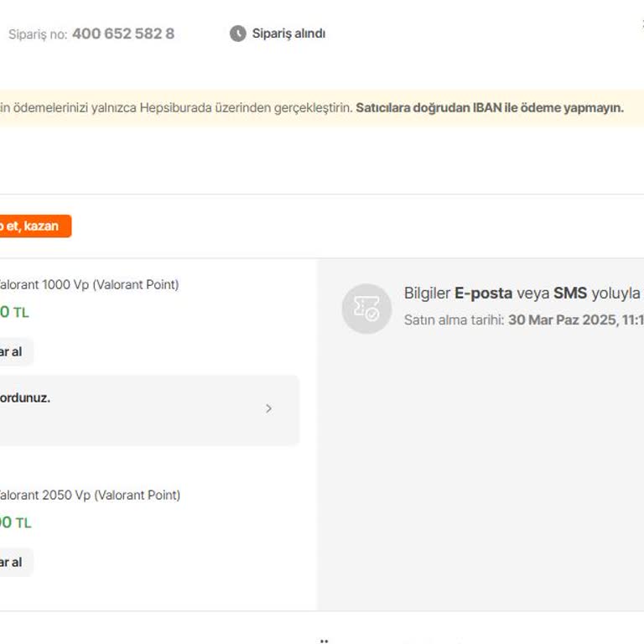
Task: Click the gray ticket delivery icon
Action: click(366, 309)
